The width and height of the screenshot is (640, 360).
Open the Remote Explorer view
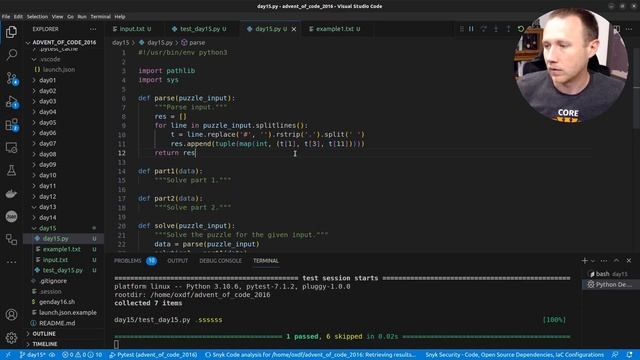11,148
